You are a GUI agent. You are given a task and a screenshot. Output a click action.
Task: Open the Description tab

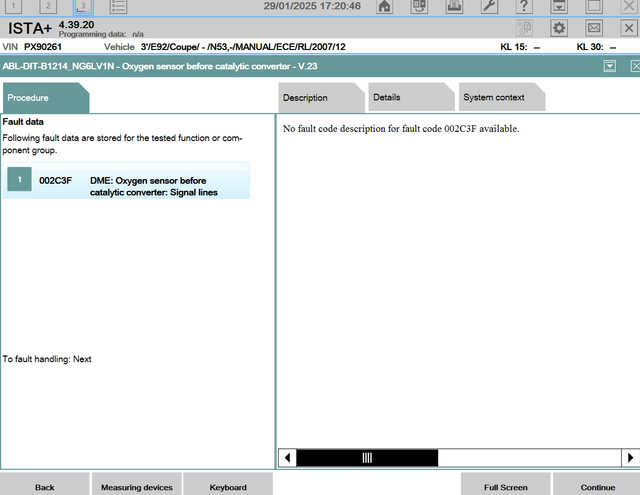coord(321,98)
